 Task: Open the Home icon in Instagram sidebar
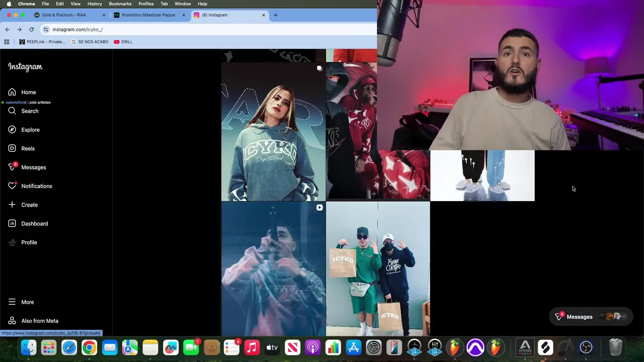(12, 92)
